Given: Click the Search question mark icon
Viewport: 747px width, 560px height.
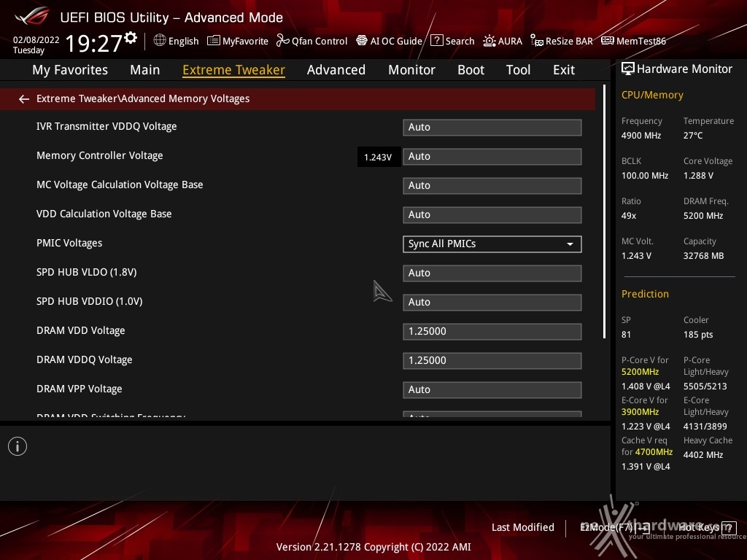Looking at the screenshot, I should pos(436,41).
